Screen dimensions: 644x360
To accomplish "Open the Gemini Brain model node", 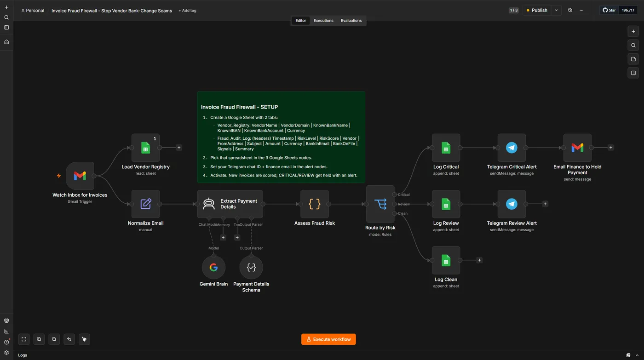I will tap(214, 268).
